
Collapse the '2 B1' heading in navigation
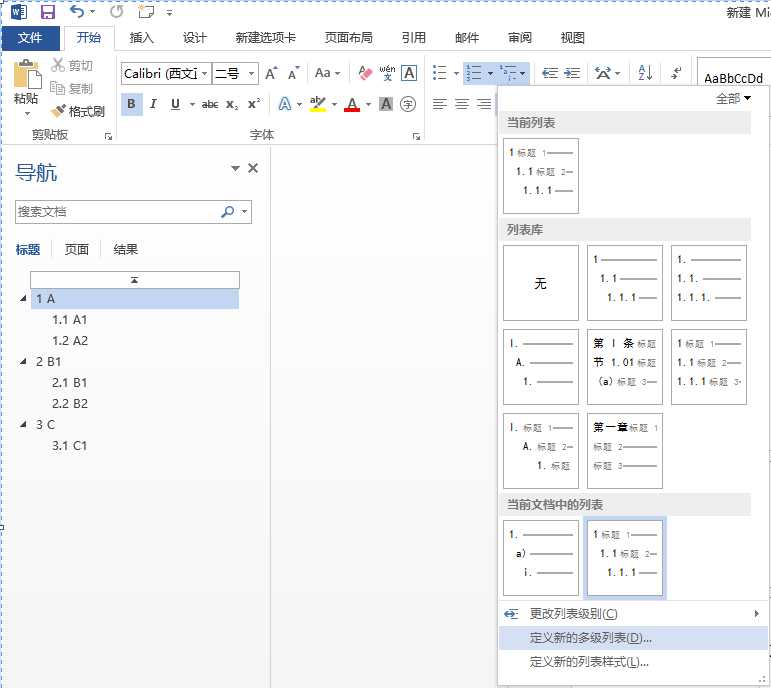(x=23, y=361)
